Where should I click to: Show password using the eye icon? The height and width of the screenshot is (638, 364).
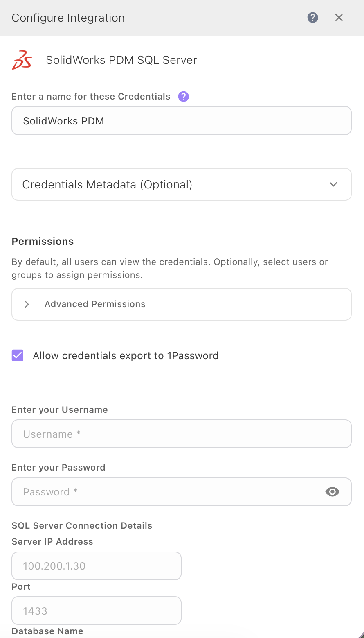[x=332, y=492]
